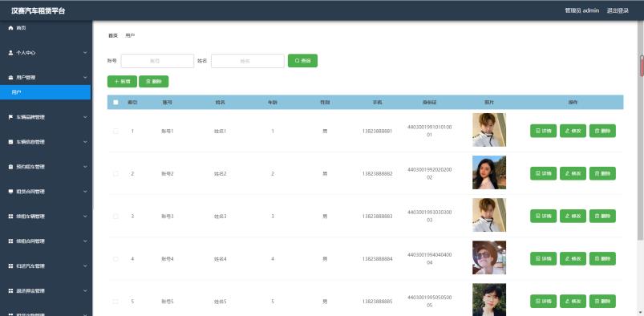
Task: Check the checkbox for row 1
Action: (115, 131)
